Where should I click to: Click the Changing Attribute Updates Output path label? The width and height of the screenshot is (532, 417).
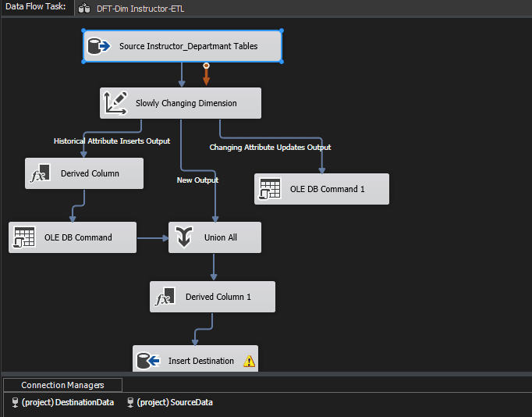click(270, 147)
